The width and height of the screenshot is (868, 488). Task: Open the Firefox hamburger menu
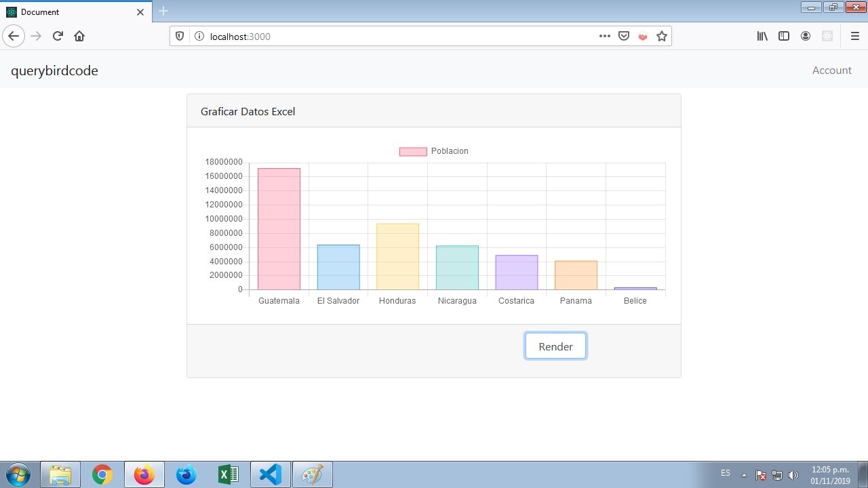tap(854, 36)
